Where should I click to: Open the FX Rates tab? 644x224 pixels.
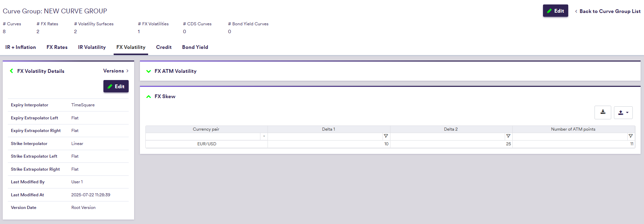(x=57, y=47)
